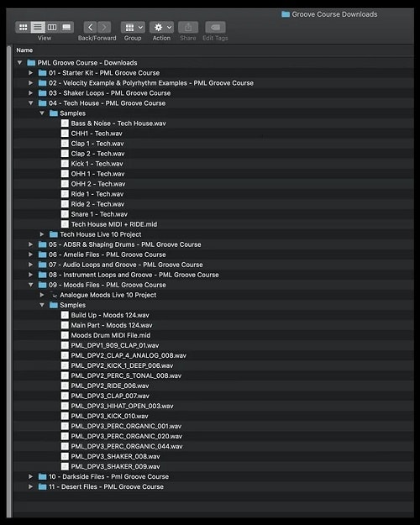Screen dimensions: 420x525
Task: Click the Share toolbar icon
Action: (x=188, y=27)
